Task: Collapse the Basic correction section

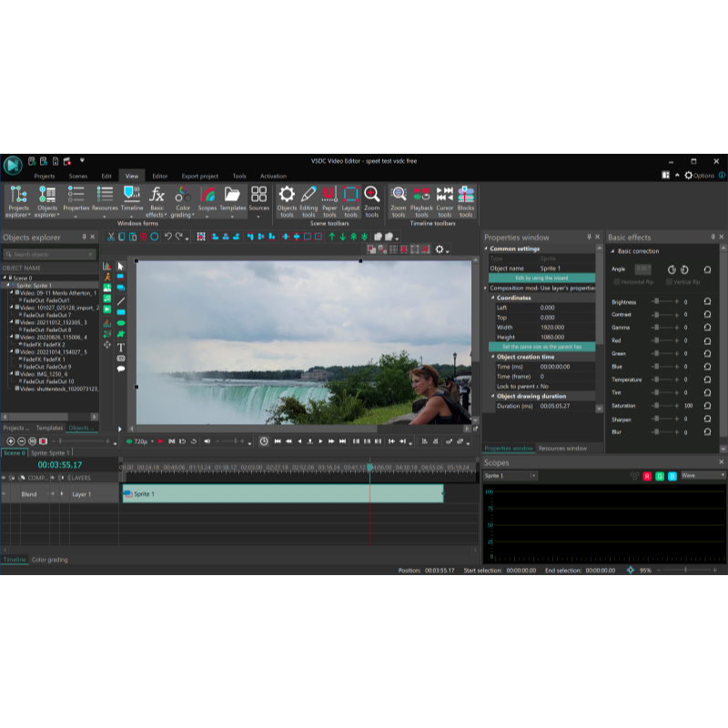Action: (612, 251)
